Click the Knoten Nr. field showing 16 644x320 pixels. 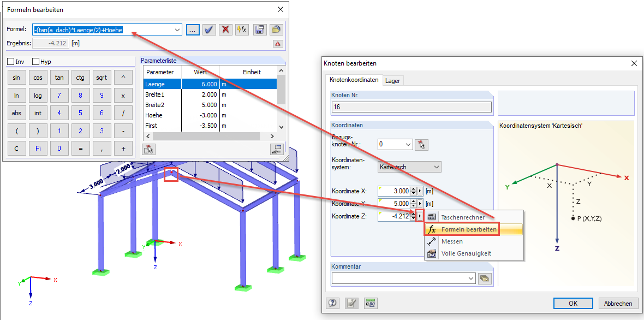tap(412, 107)
